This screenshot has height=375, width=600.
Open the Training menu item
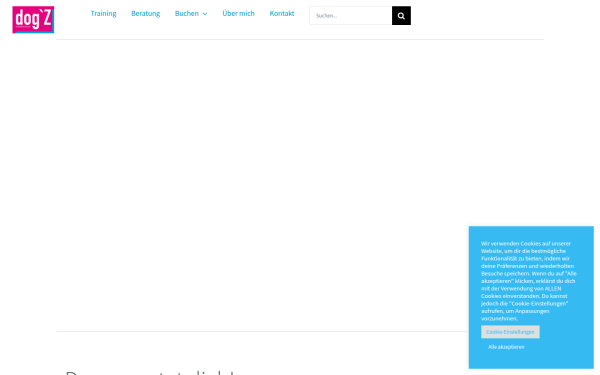click(103, 13)
